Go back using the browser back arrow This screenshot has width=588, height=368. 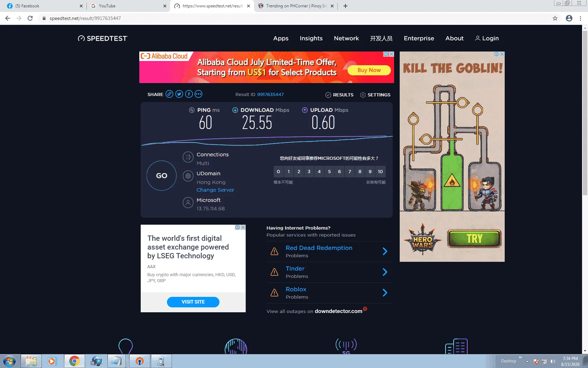click(x=8, y=18)
